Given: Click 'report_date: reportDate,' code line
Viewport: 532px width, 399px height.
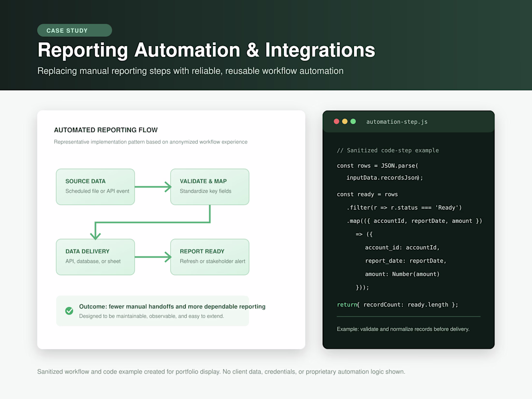Looking at the screenshot, I should (405, 261).
